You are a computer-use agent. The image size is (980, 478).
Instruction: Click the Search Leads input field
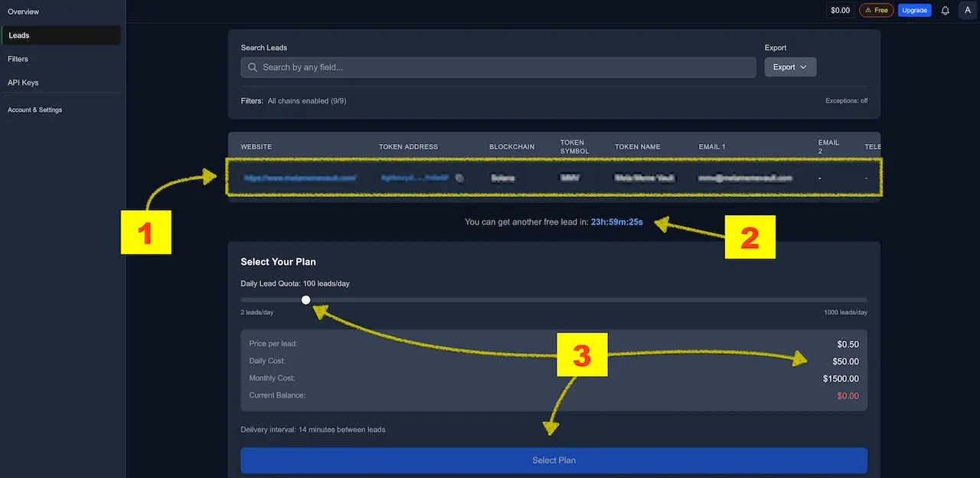[x=498, y=67]
